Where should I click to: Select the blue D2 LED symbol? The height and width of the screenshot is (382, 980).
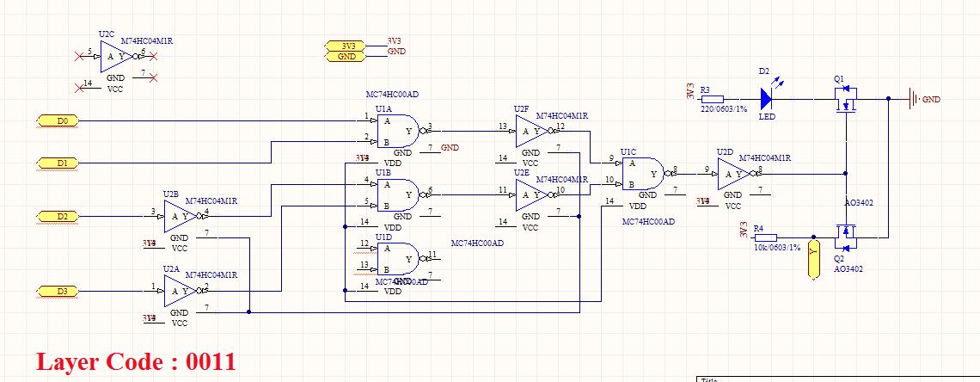(x=766, y=99)
